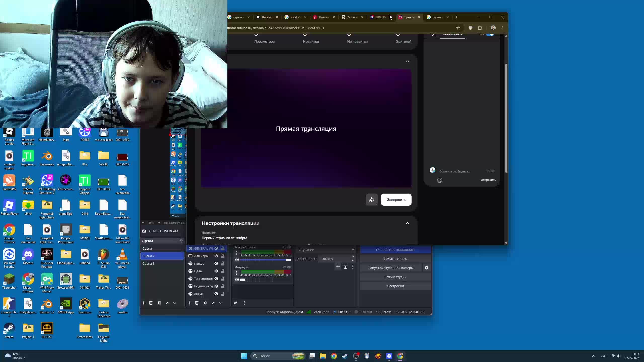Lock the стикер source

223,263
